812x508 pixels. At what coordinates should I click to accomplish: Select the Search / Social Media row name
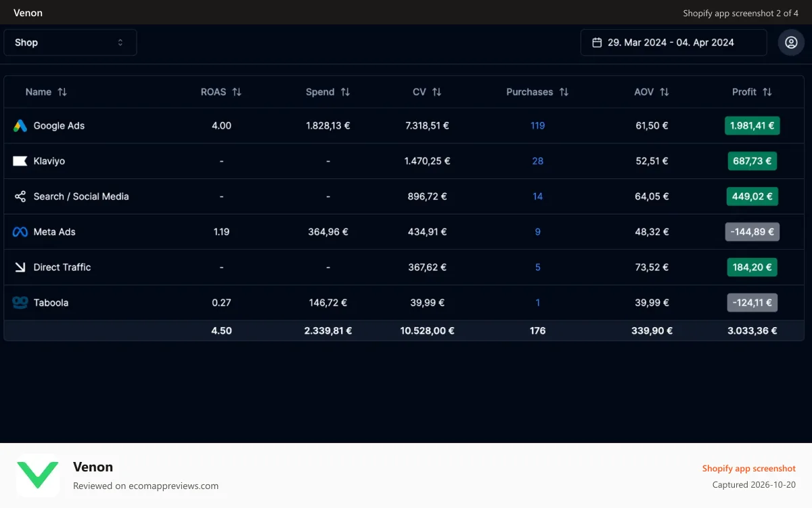[x=81, y=196]
